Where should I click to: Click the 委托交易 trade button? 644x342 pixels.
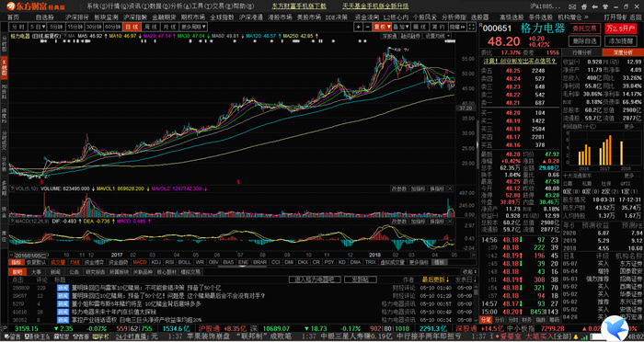(585, 28)
